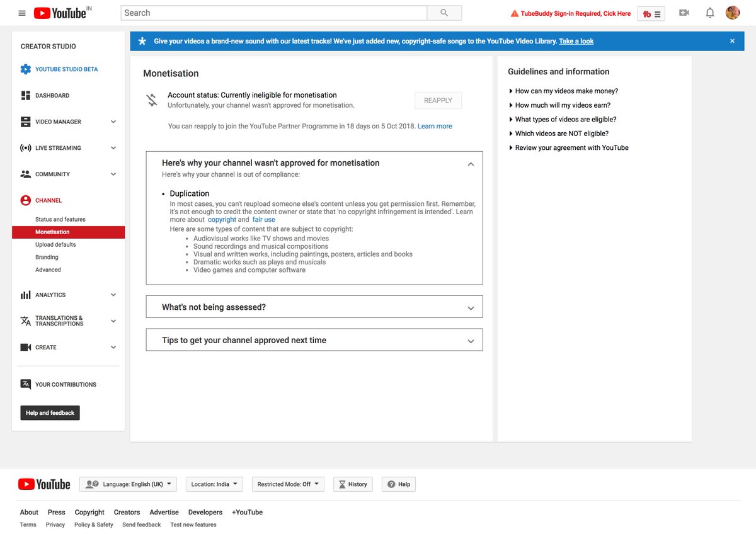Viewport: 756px width, 544px height.
Task: Open the account avatar menu
Action: [733, 13]
